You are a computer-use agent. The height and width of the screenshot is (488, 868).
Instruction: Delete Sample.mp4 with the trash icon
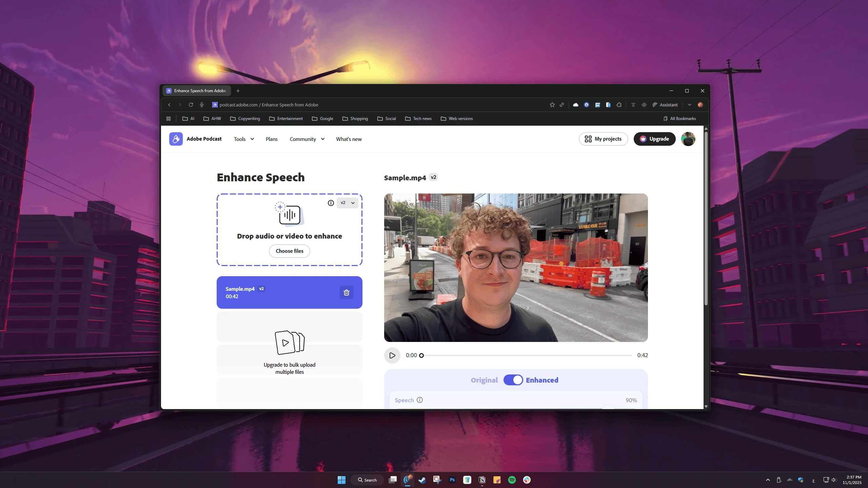click(x=346, y=292)
